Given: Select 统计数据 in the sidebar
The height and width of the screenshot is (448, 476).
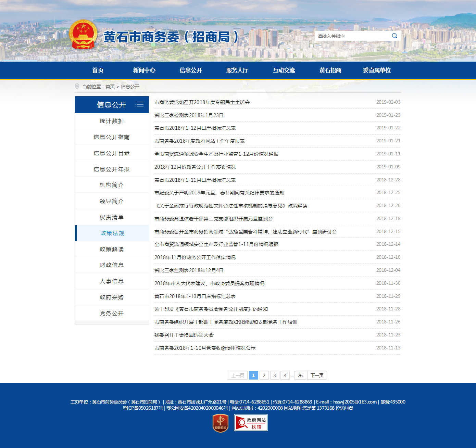Looking at the screenshot, I should [x=112, y=121].
